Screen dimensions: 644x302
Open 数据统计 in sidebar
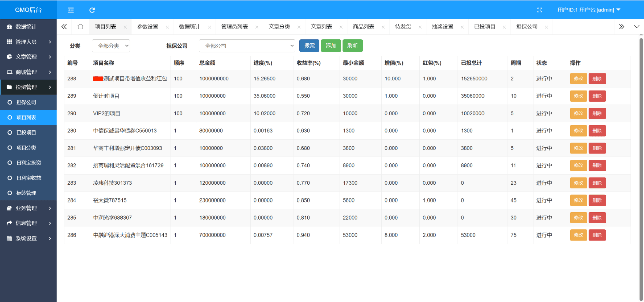pos(26,27)
